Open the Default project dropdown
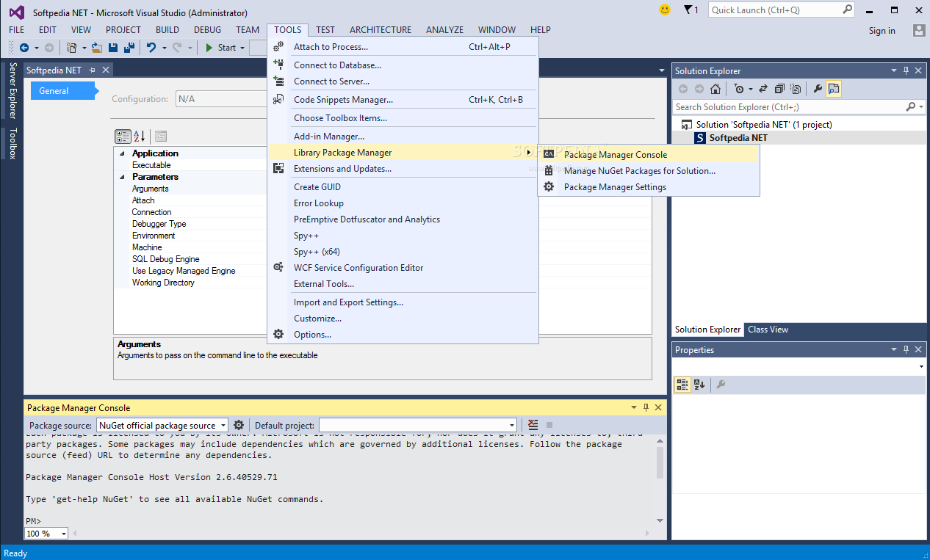Viewport: 930px width, 560px height. click(512, 426)
